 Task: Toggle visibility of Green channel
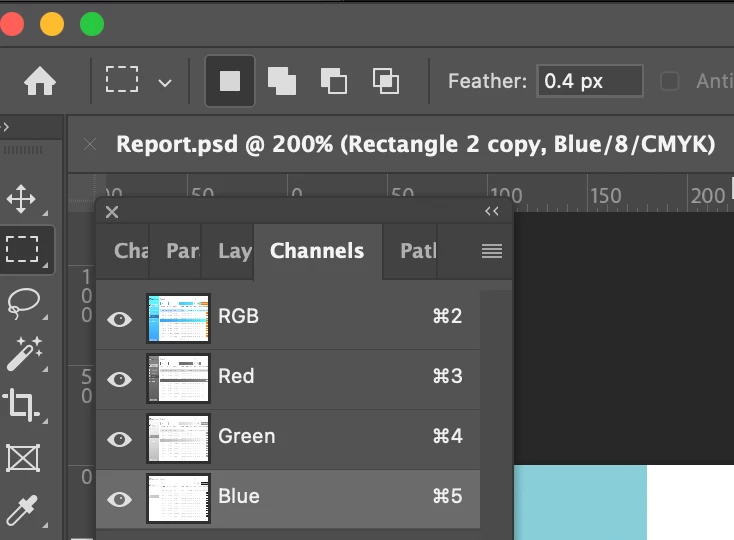point(119,439)
